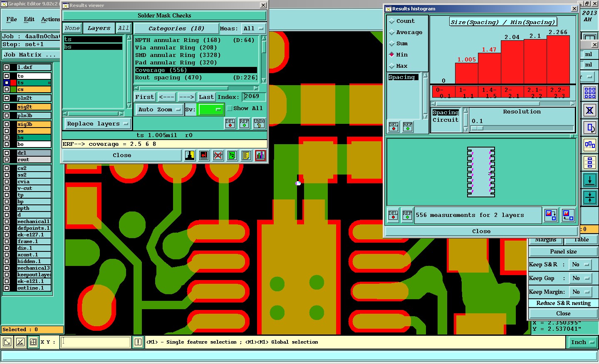Click the crossed-lines status bar icon
The image size is (599, 364).
pos(20,342)
